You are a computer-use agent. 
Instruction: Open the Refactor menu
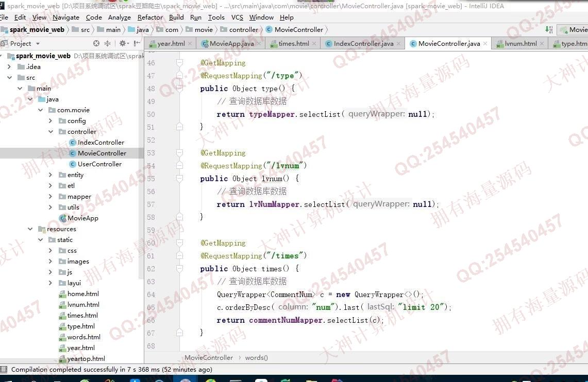[150, 17]
